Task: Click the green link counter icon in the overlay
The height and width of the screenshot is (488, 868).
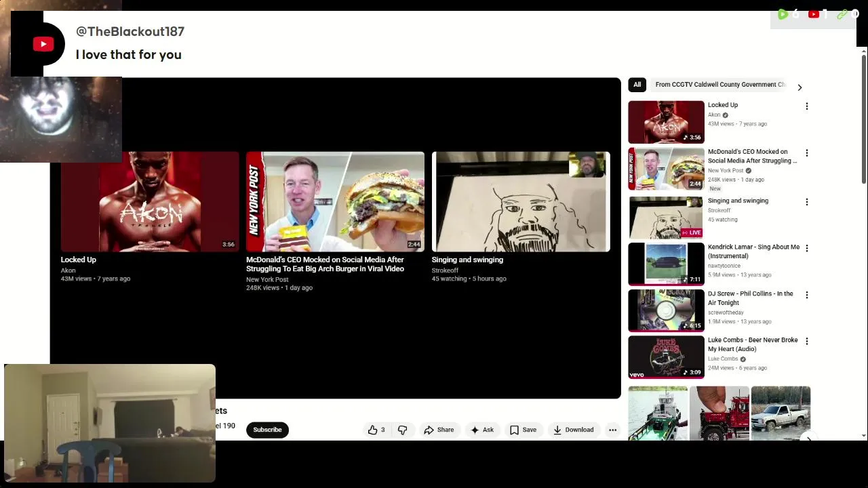Action: pyautogui.click(x=842, y=14)
